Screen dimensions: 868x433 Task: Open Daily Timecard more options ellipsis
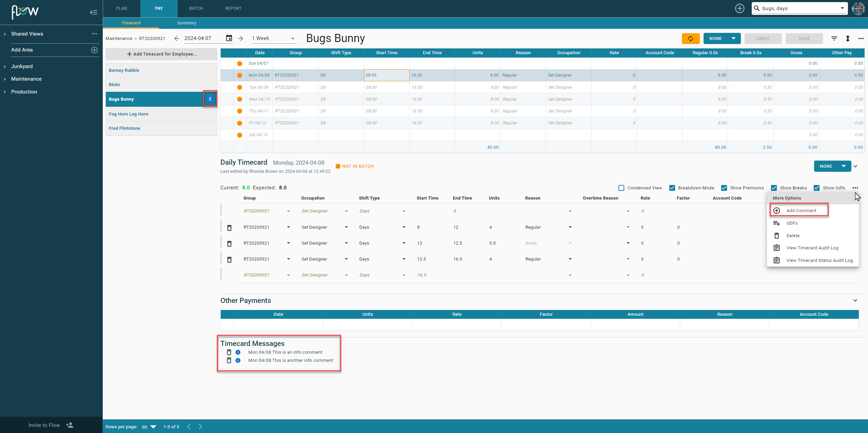coord(855,188)
